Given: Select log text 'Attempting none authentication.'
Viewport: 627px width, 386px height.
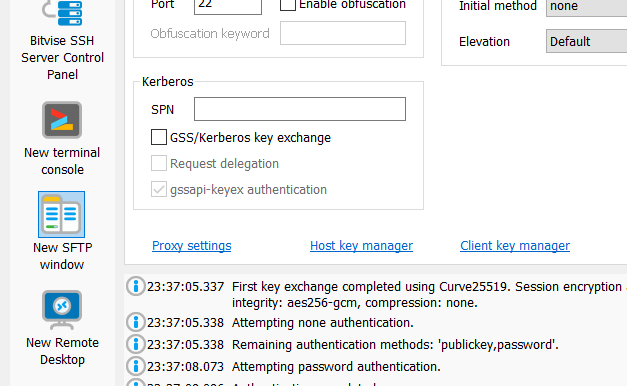Looking at the screenshot, I should [x=323, y=323].
